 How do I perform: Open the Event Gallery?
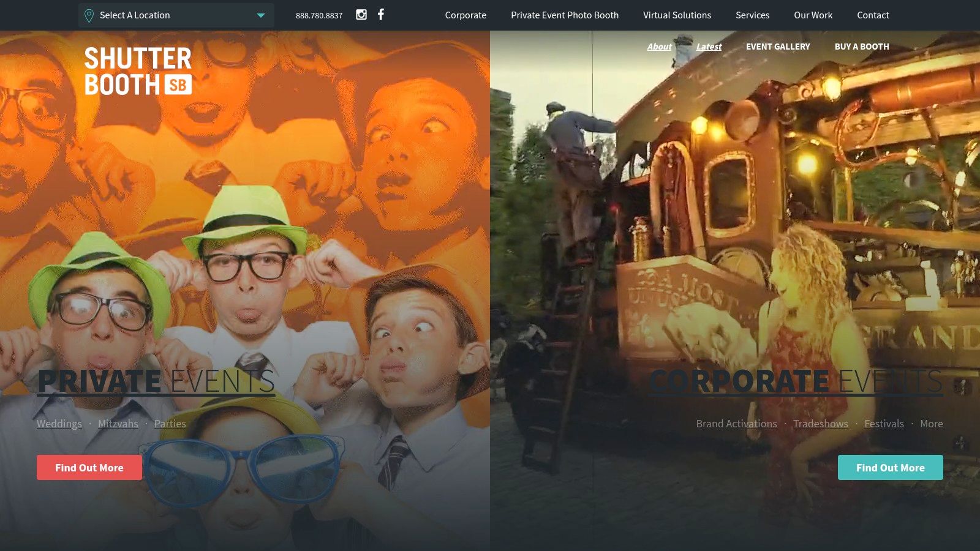(778, 47)
